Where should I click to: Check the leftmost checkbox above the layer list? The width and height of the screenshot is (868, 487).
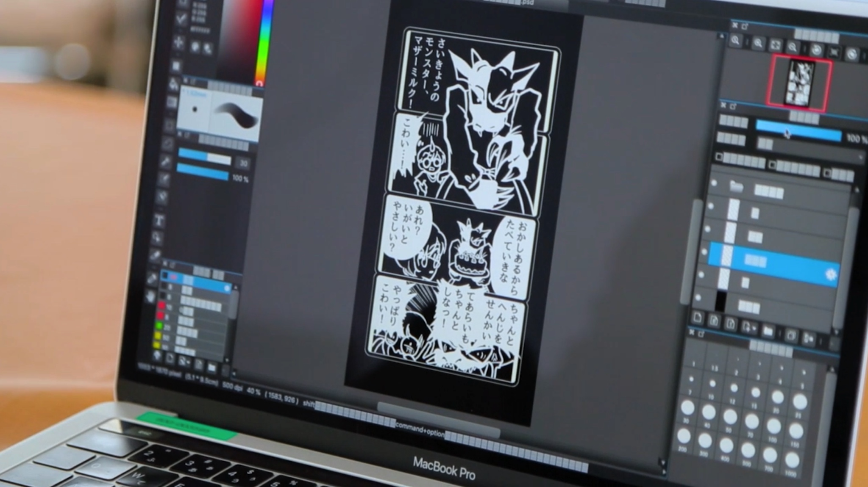click(x=719, y=157)
